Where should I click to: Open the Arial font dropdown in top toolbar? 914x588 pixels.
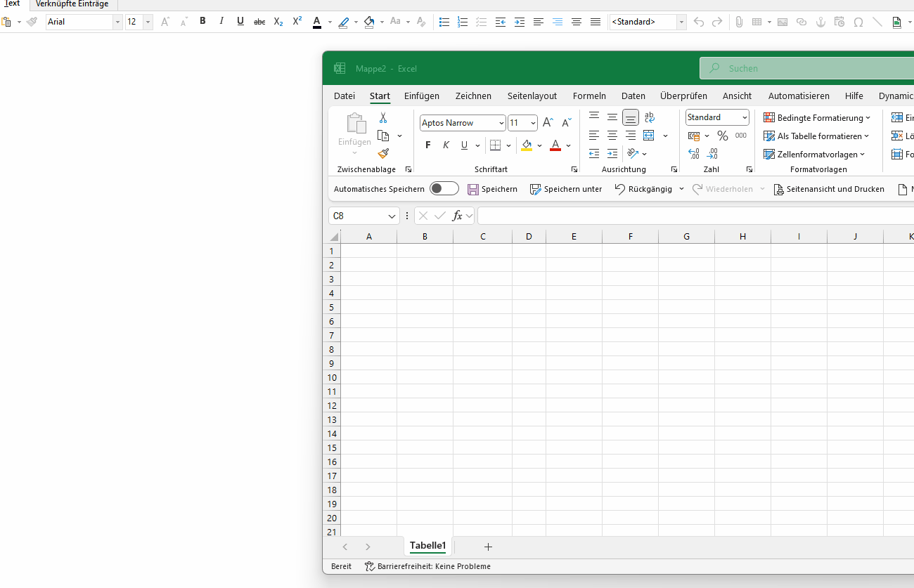tap(117, 22)
